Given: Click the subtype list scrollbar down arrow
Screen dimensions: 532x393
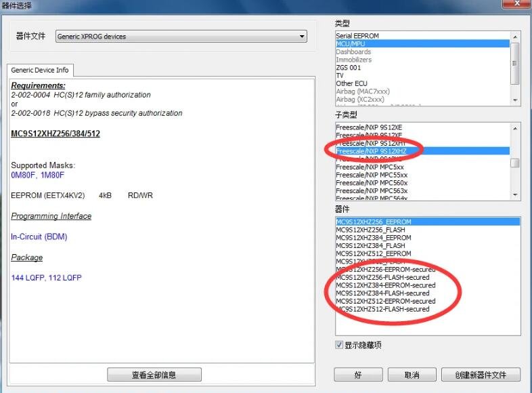Looking at the screenshot, I should 515,195.
